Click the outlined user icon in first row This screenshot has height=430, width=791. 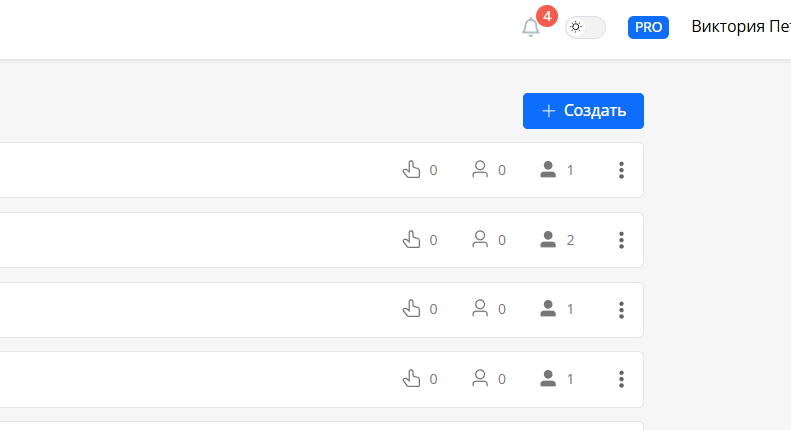click(x=480, y=170)
